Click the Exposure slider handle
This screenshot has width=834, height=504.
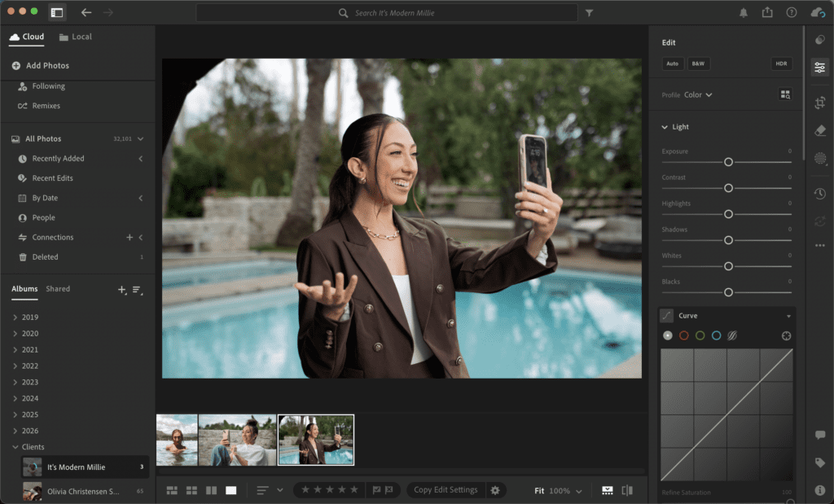(x=728, y=162)
